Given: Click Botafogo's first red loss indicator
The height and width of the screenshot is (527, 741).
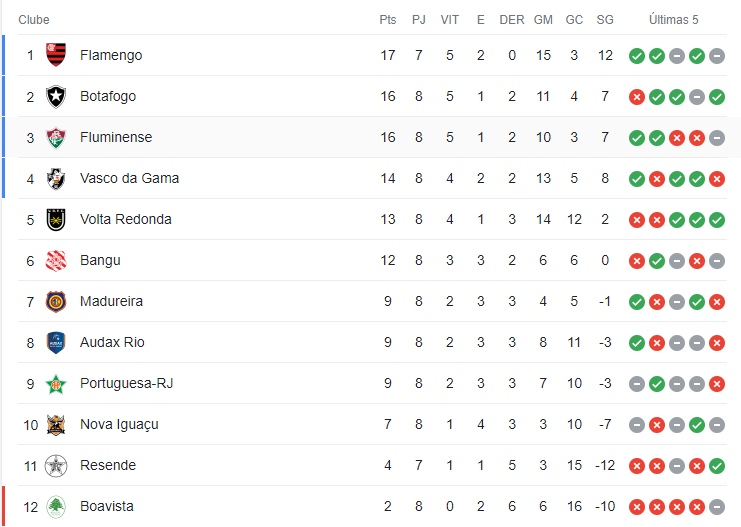Looking at the screenshot, I should click(x=637, y=97).
